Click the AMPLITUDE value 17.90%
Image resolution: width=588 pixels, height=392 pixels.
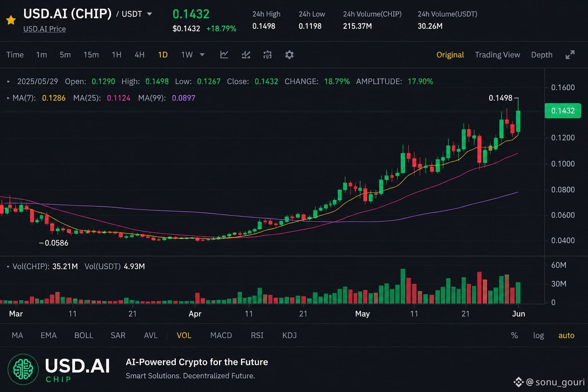420,82
